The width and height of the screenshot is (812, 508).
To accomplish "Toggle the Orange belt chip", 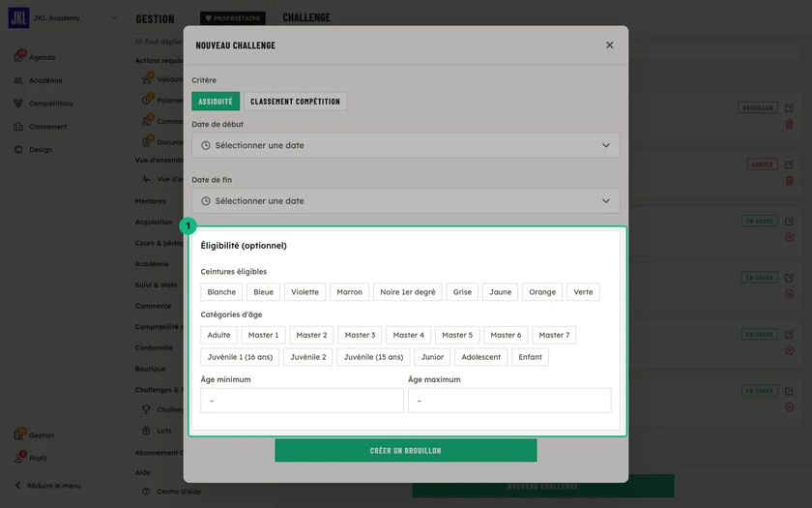I will 542,292.
